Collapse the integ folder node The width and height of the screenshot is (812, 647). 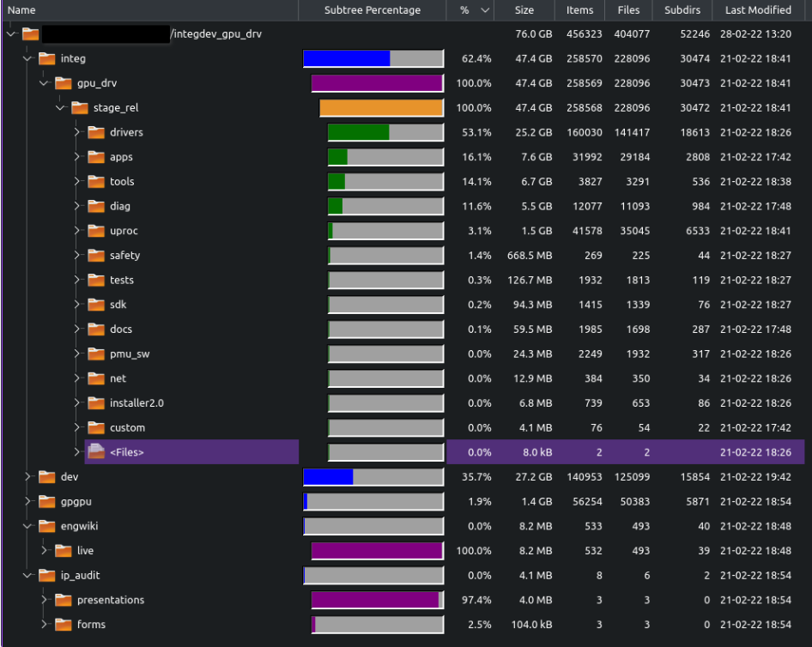click(28, 59)
